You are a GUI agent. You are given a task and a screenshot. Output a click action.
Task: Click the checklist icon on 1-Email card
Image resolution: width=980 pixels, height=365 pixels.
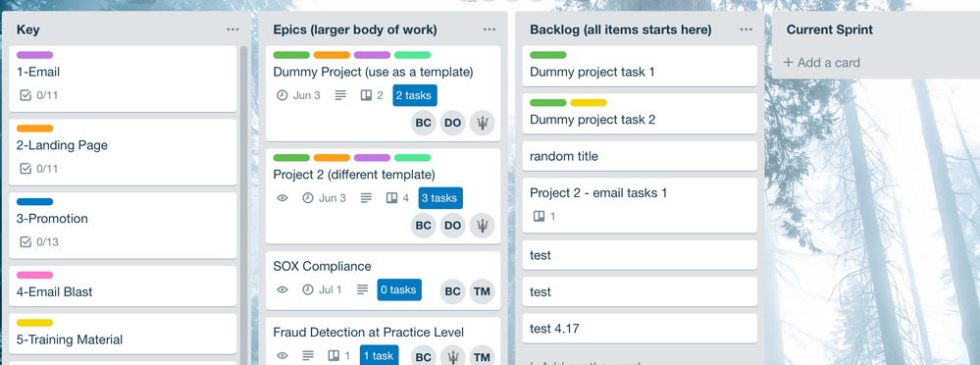(x=26, y=95)
